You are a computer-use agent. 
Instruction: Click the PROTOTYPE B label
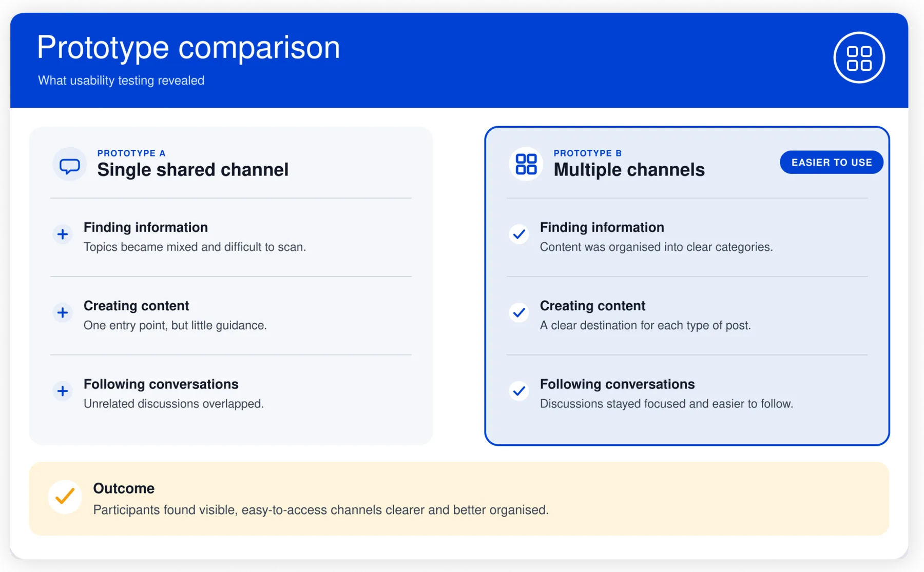pos(588,153)
